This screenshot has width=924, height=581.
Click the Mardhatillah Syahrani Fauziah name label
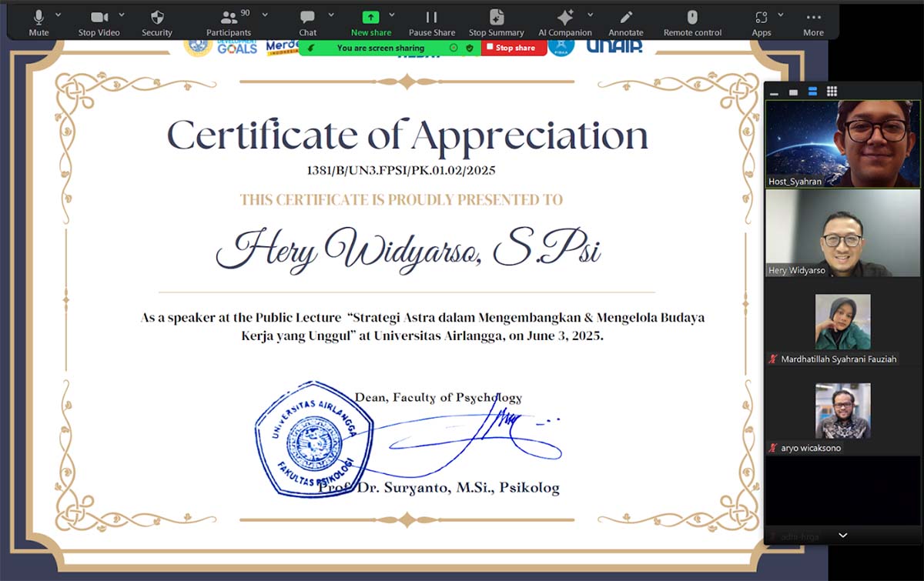(x=839, y=359)
